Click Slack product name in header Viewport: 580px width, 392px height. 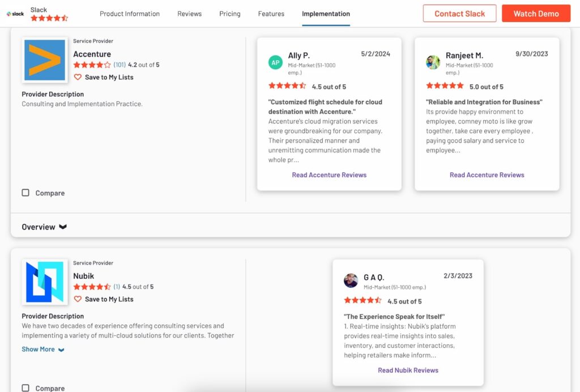click(x=39, y=10)
